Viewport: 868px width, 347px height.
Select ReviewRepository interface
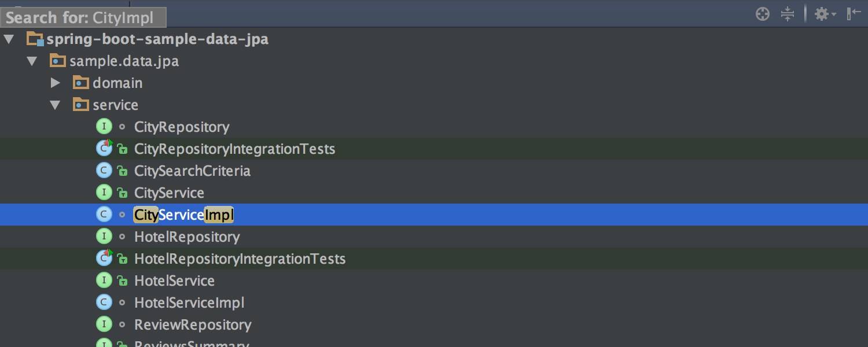[193, 325]
